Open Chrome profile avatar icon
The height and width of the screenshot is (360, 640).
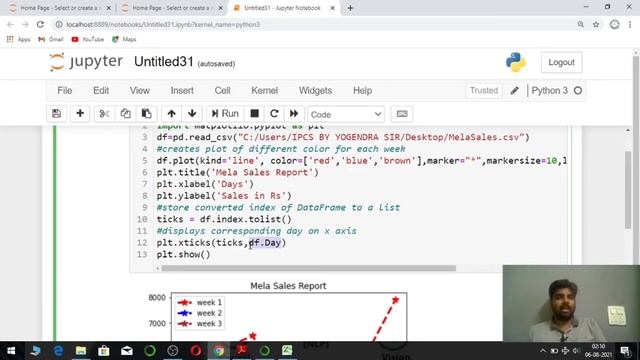point(614,24)
